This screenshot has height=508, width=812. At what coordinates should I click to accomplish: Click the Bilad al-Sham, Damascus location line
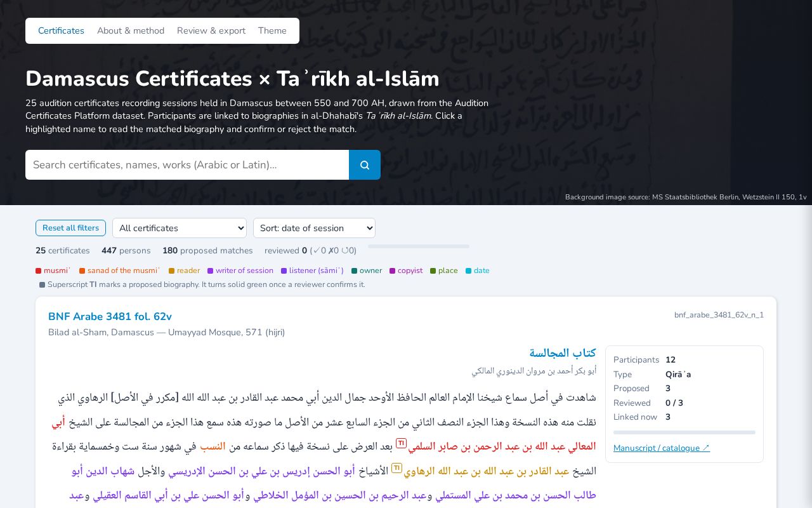(x=167, y=332)
